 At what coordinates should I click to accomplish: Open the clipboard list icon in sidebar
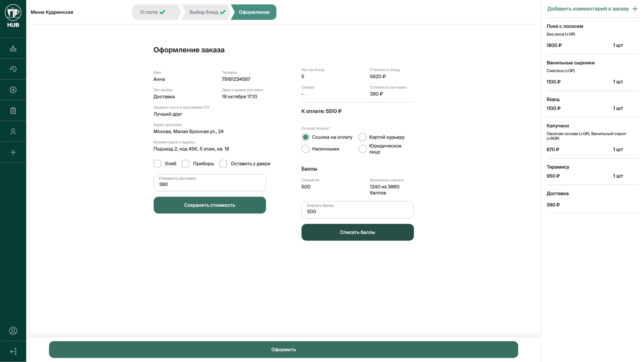click(13, 111)
